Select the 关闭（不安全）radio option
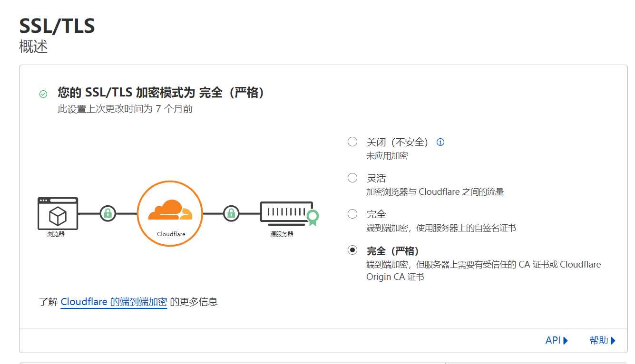The height and width of the screenshot is (364, 635). (352, 142)
